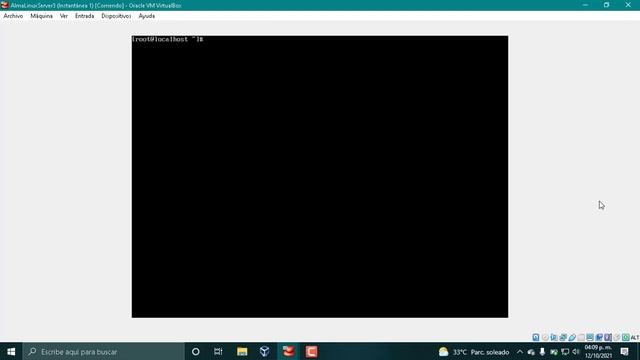Open Task View on the taskbar
Image resolution: width=640 pixels, height=360 pixels.
coord(218,351)
